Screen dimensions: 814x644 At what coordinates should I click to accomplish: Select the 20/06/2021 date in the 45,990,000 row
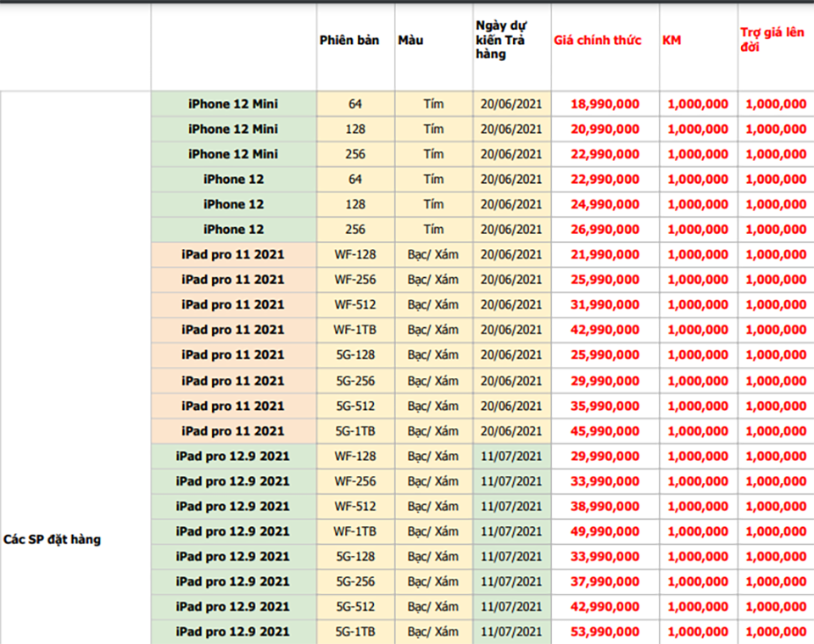511,430
